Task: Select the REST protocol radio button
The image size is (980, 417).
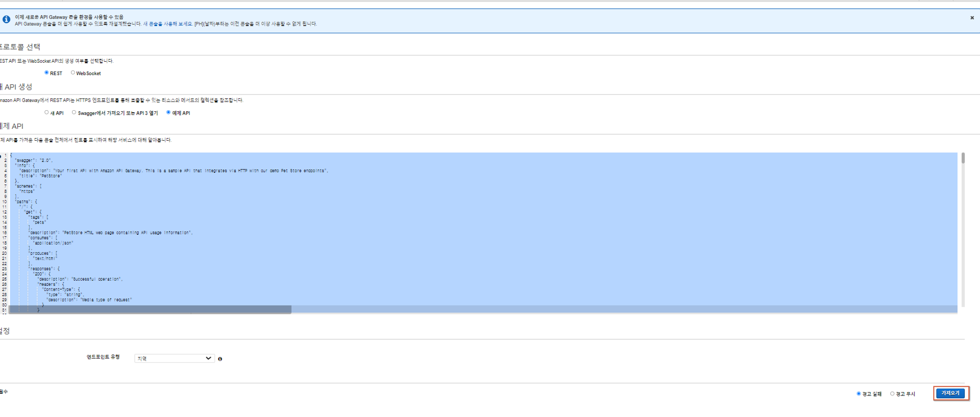Action: 47,73
